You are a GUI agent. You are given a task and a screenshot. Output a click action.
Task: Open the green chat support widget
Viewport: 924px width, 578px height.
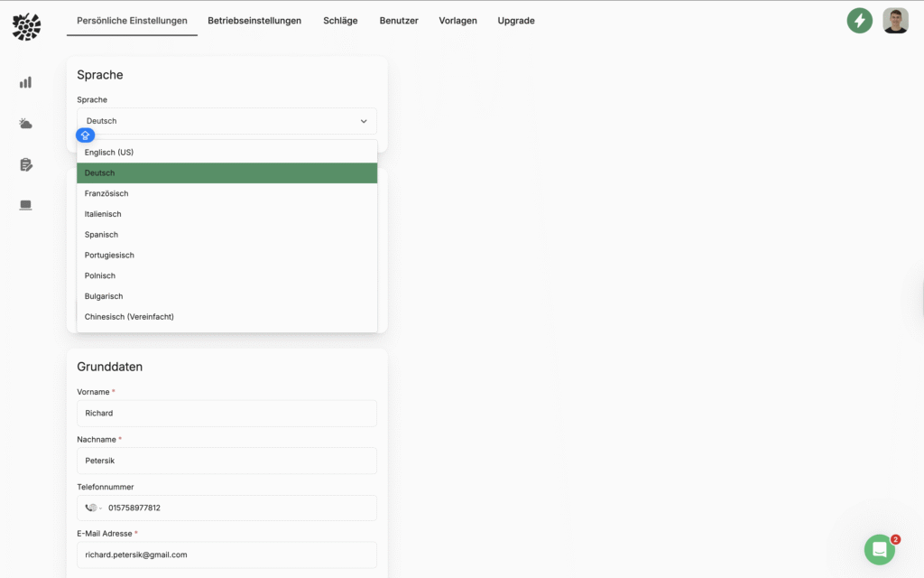(879, 549)
